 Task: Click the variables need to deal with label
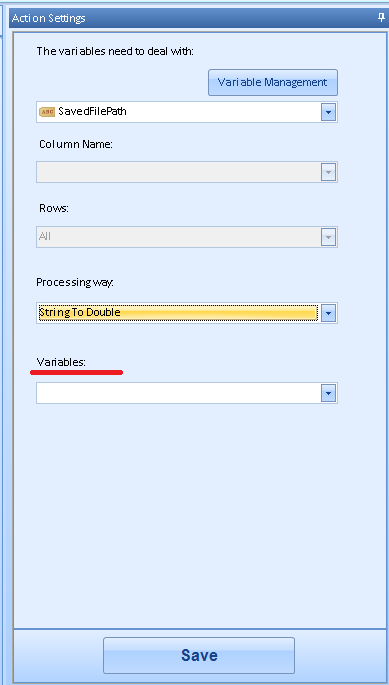(x=115, y=51)
